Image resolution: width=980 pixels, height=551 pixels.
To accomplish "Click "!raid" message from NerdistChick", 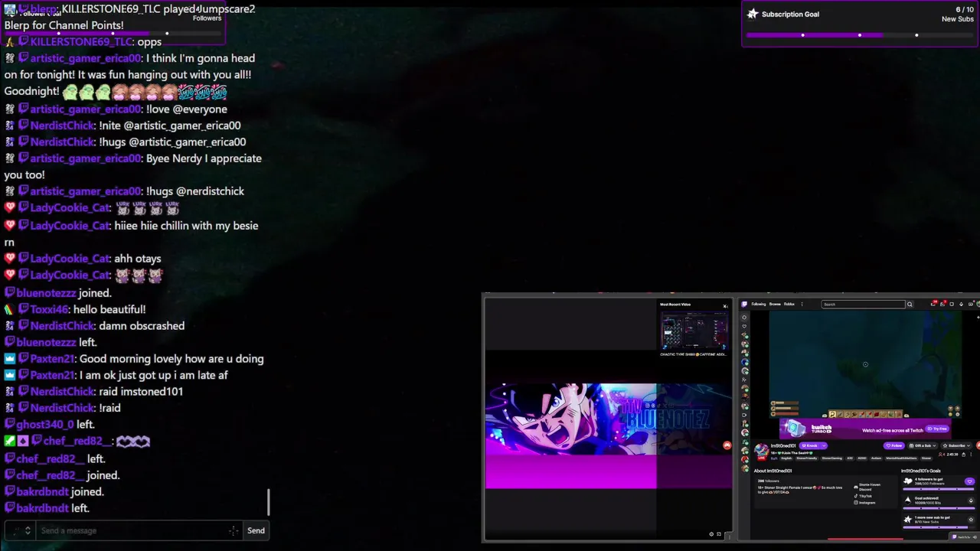I will pyautogui.click(x=109, y=408).
